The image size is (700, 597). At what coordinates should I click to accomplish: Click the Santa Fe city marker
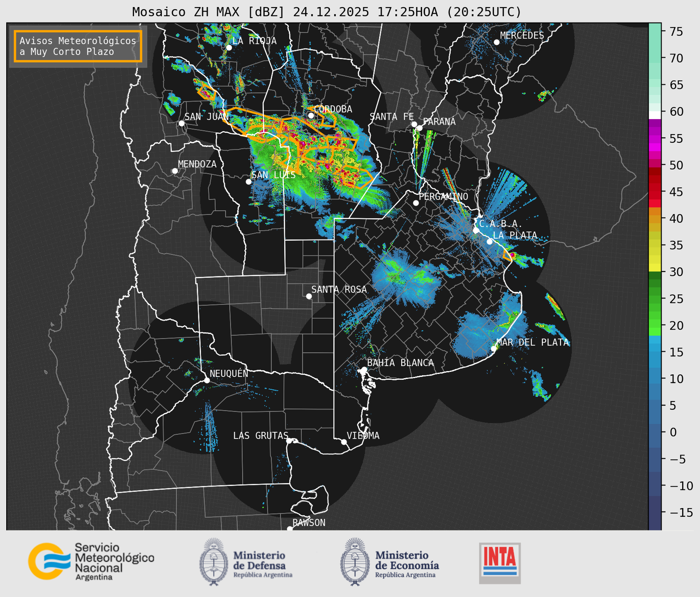(414, 124)
